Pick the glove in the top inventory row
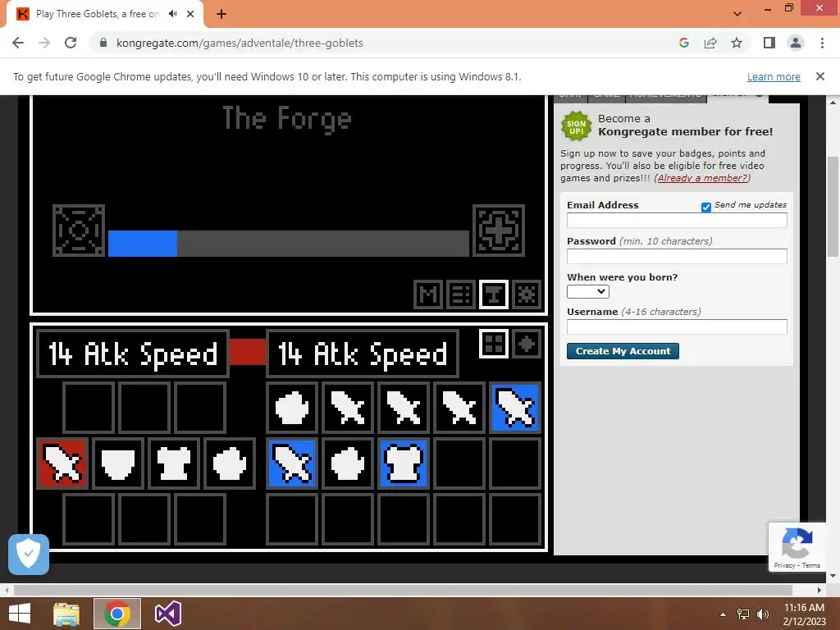The height and width of the screenshot is (630, 840). click(292, 408)
